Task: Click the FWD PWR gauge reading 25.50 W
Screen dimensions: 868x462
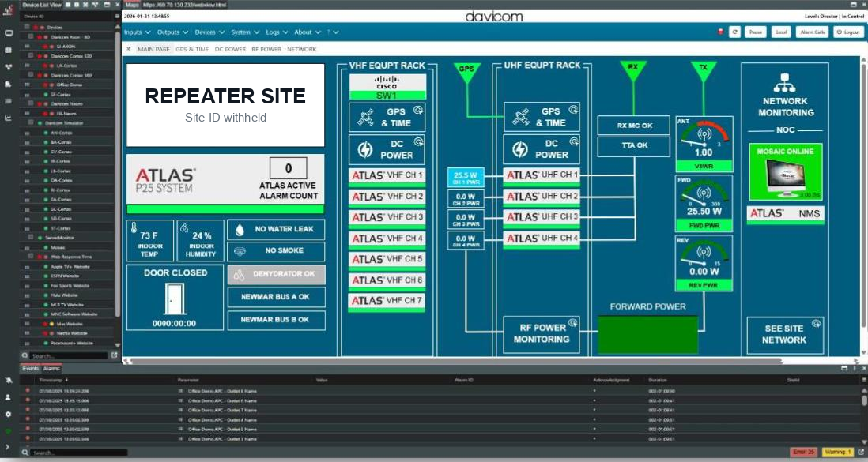Action: pyautogui.click(x=704, y=203)
